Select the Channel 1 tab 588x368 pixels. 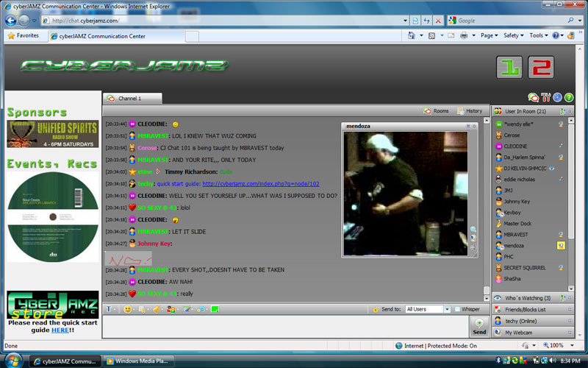pyautogui.click(x=132, y=99)
